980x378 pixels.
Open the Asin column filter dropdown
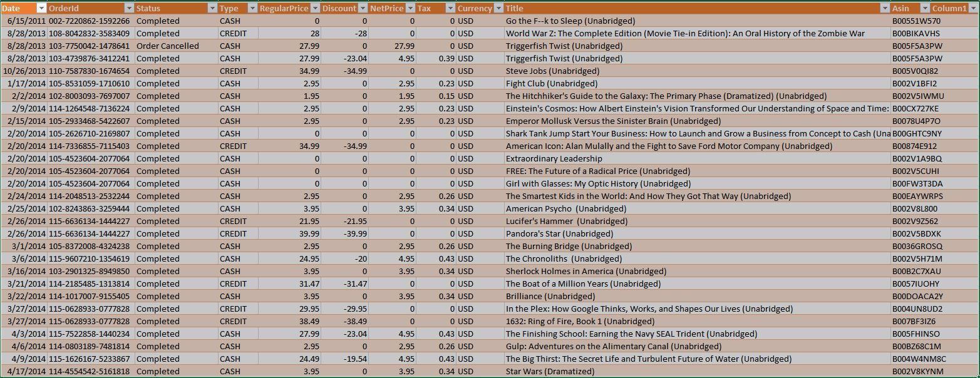[924, 8]
